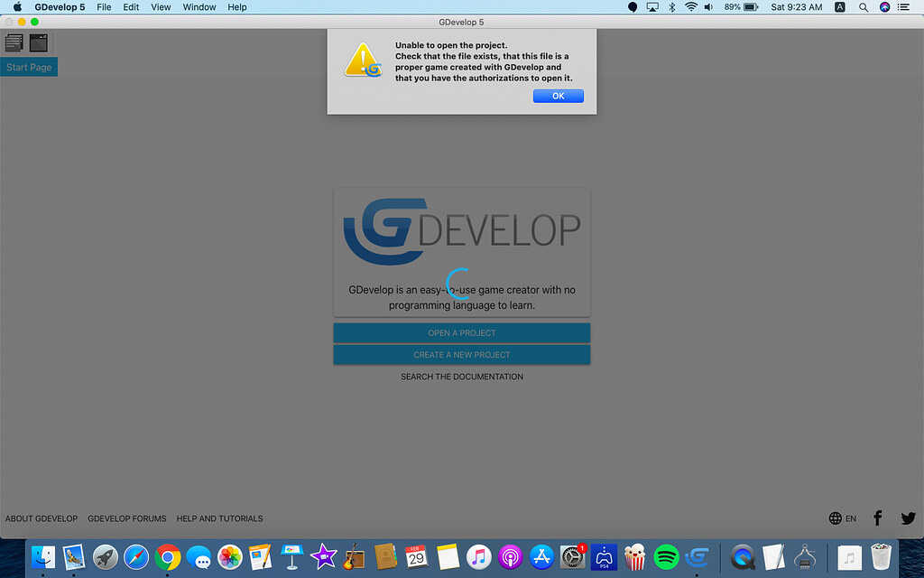The image size is (924, 578).
Task: Open the File menu
Action: (x=104, y=7)
